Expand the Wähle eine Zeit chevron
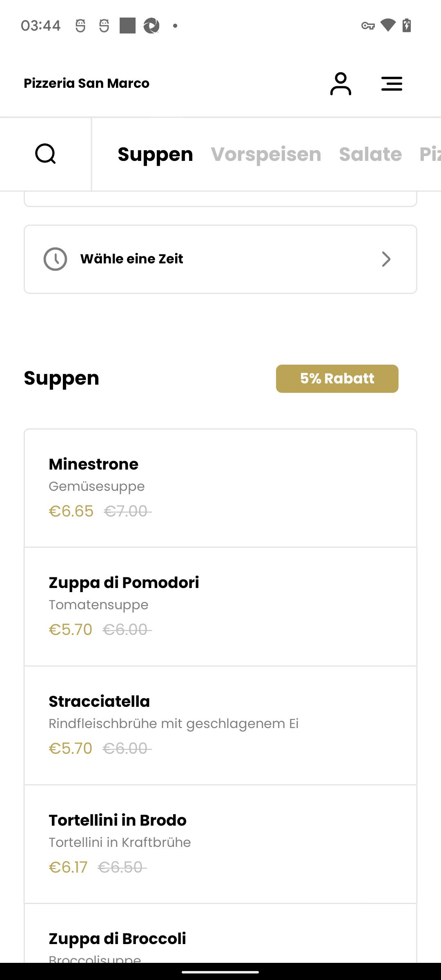This screenshot has width=441, height=980. [x=386, y=259]
